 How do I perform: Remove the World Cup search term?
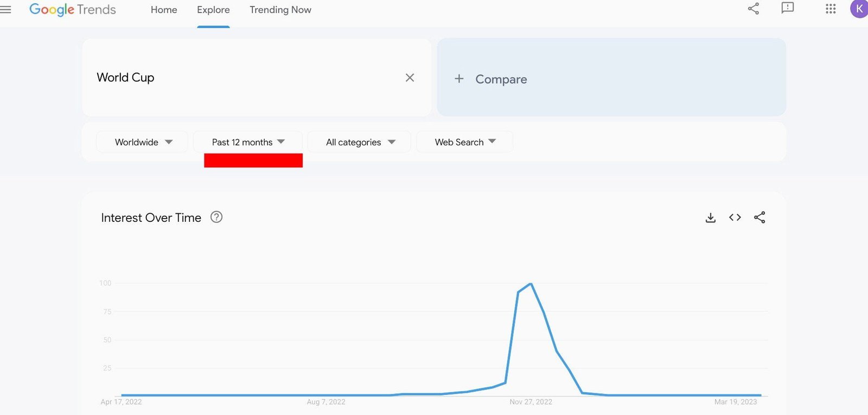[410, 78]
